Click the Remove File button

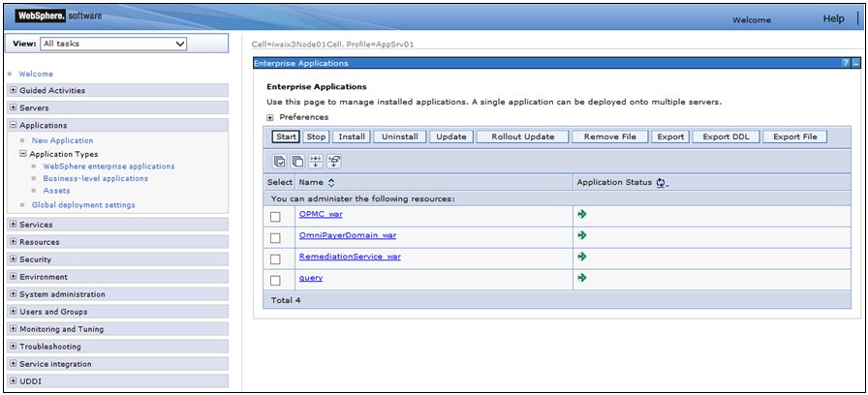[610, 137]
